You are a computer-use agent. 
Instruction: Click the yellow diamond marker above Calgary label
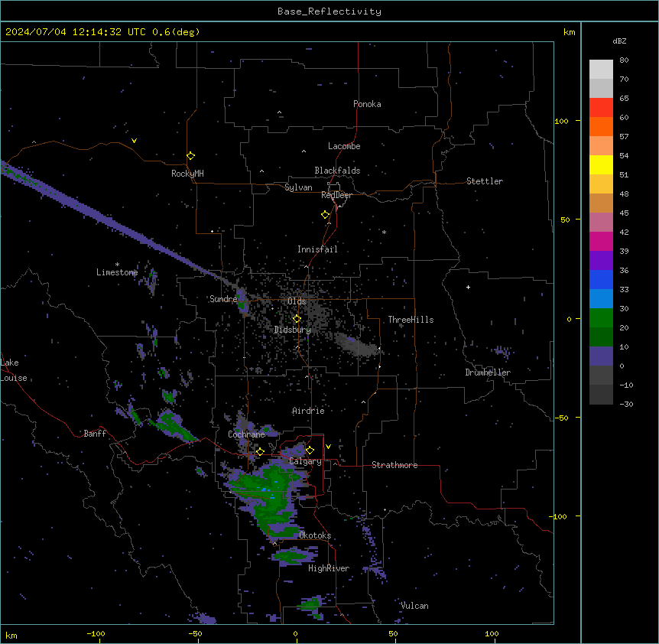point(310,450)
